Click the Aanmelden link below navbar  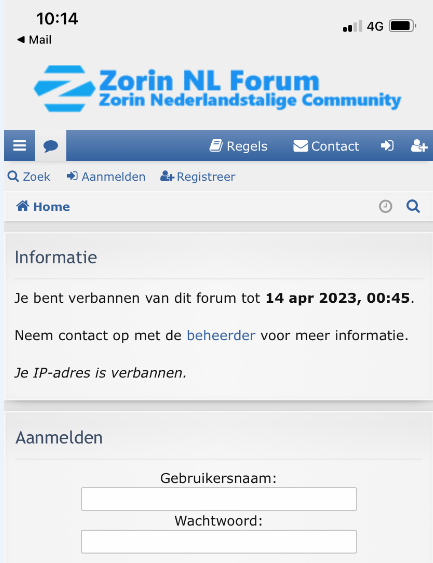pos(106,177)
